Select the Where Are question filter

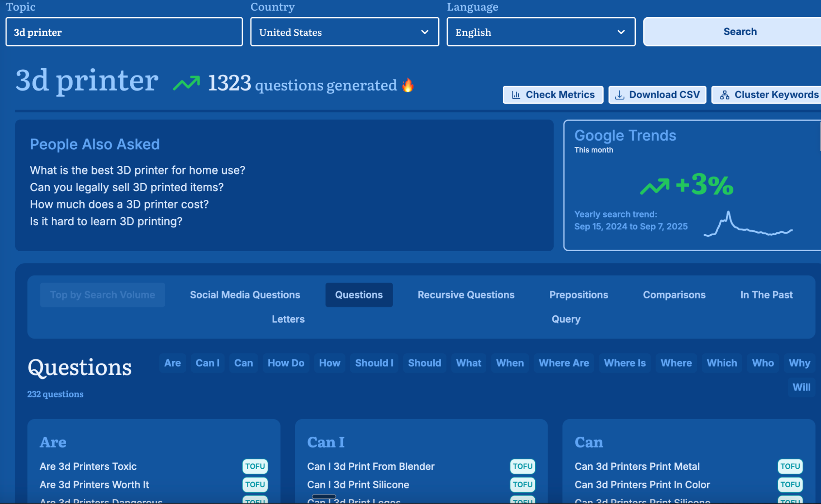[x=564, y=363]
